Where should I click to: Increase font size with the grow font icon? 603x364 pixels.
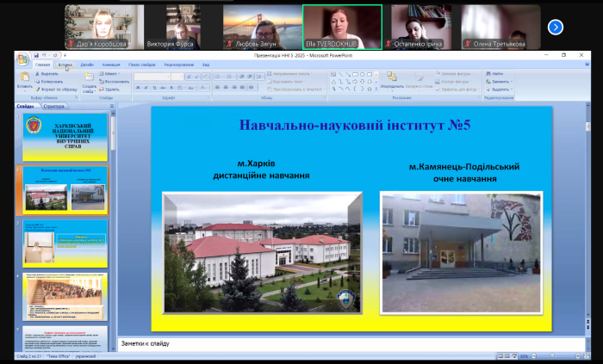click(189, 77)
